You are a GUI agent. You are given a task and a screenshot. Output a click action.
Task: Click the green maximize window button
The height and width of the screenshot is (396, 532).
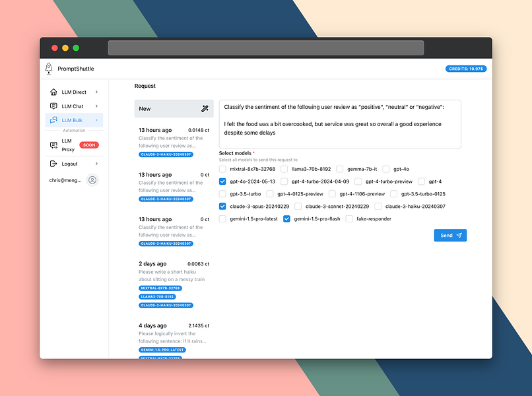pos(76,48)
